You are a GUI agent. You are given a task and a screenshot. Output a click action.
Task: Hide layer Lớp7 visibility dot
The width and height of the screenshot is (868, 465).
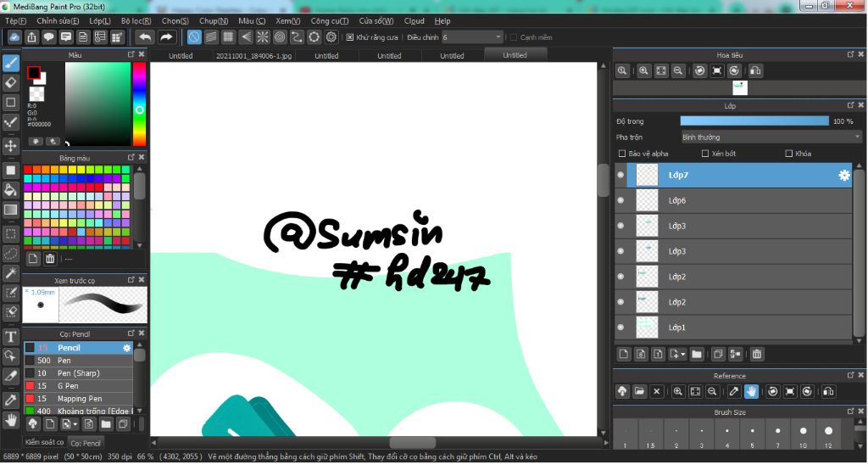pyautogui.click(x=620, y=175)
